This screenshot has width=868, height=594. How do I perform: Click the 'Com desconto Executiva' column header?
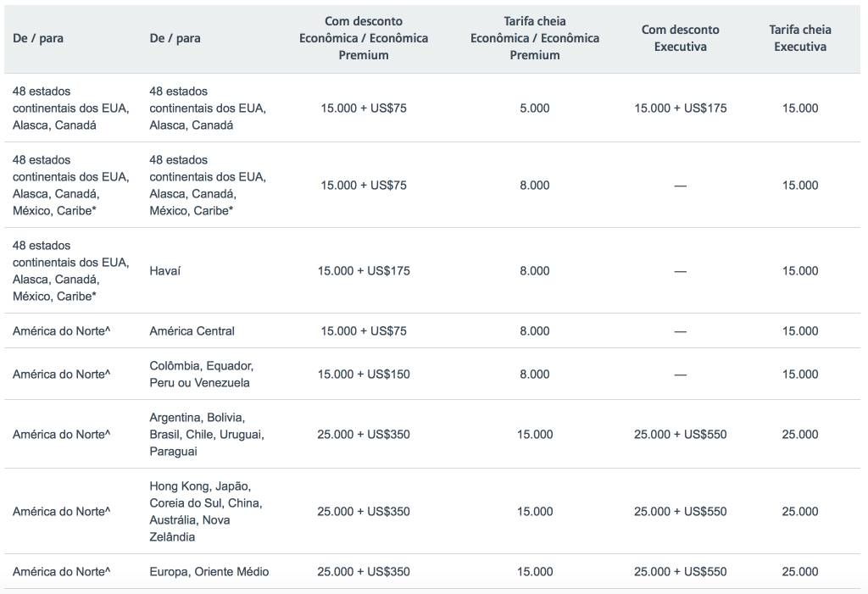point(680,38)
